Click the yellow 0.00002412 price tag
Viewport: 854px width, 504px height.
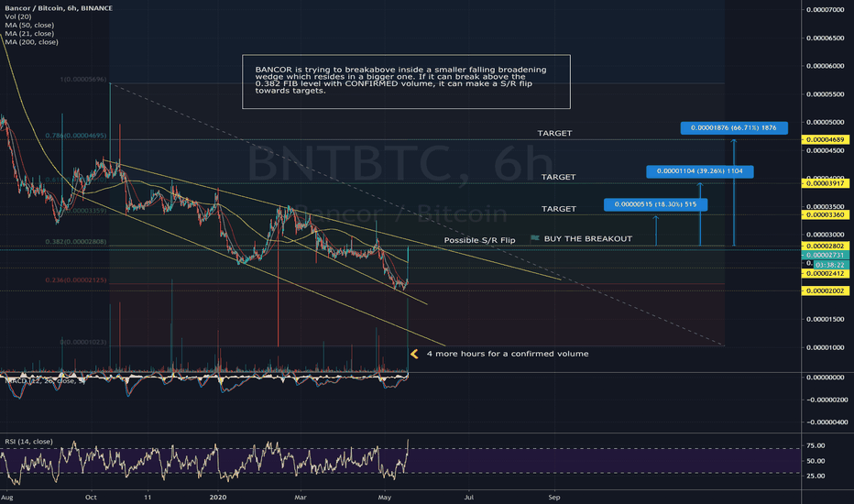(825, 273)
